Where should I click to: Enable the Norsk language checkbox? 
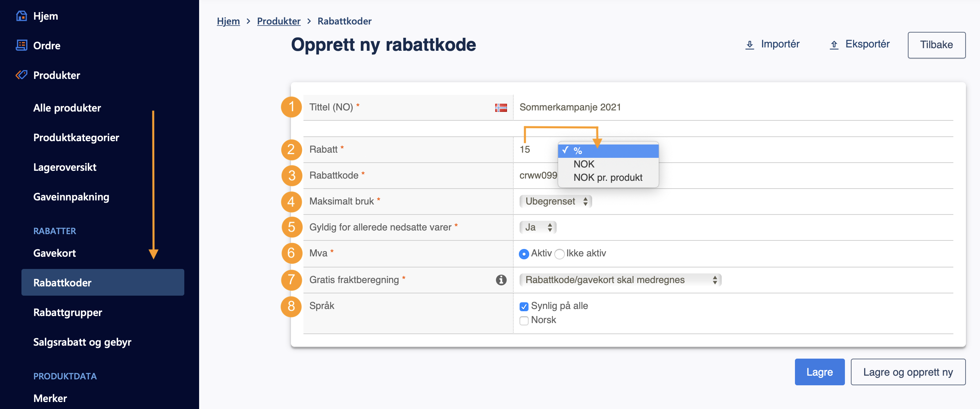[x=524, y=321]
